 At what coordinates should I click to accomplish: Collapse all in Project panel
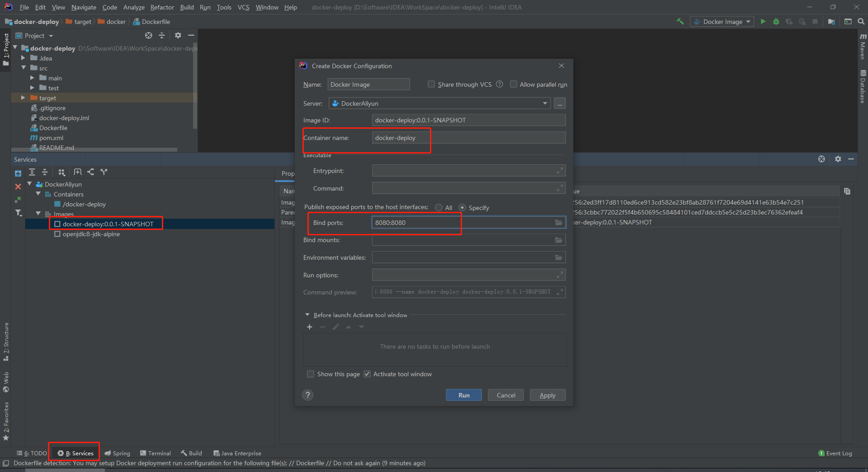coord(161,35)
